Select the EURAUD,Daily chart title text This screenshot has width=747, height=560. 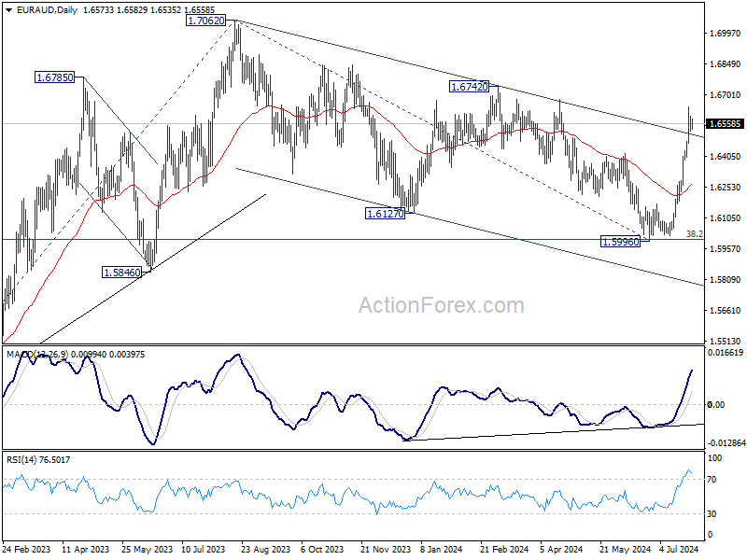[x=47, y=10]
